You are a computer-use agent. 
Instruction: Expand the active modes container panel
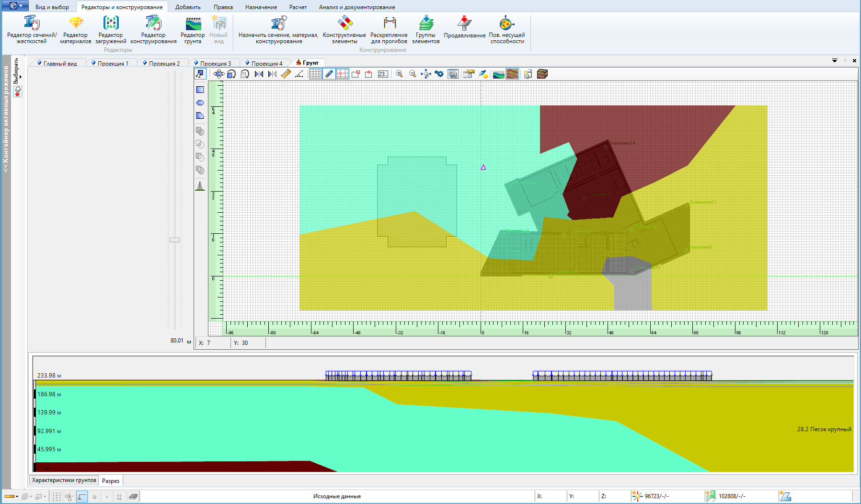click(x=6, y=120)
